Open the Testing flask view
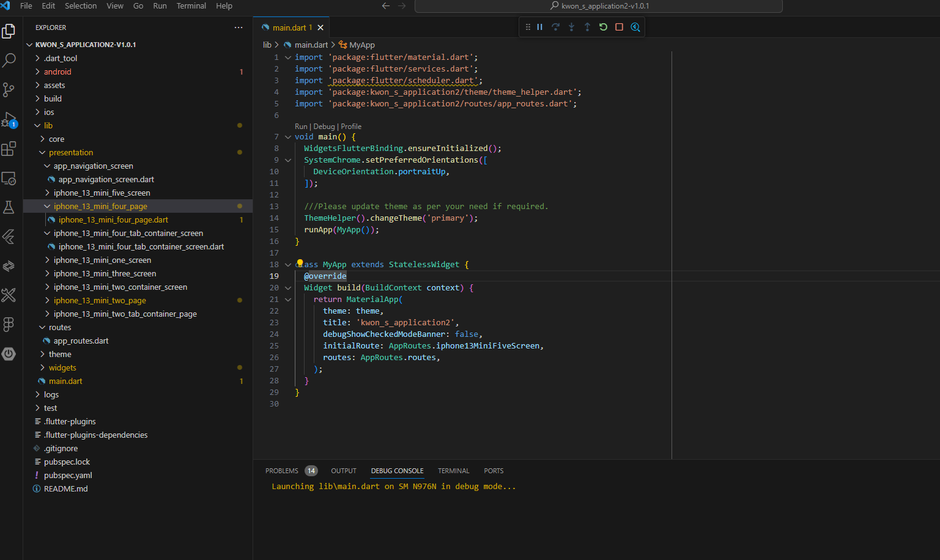 pyautogui.click(x=9, y=207)
